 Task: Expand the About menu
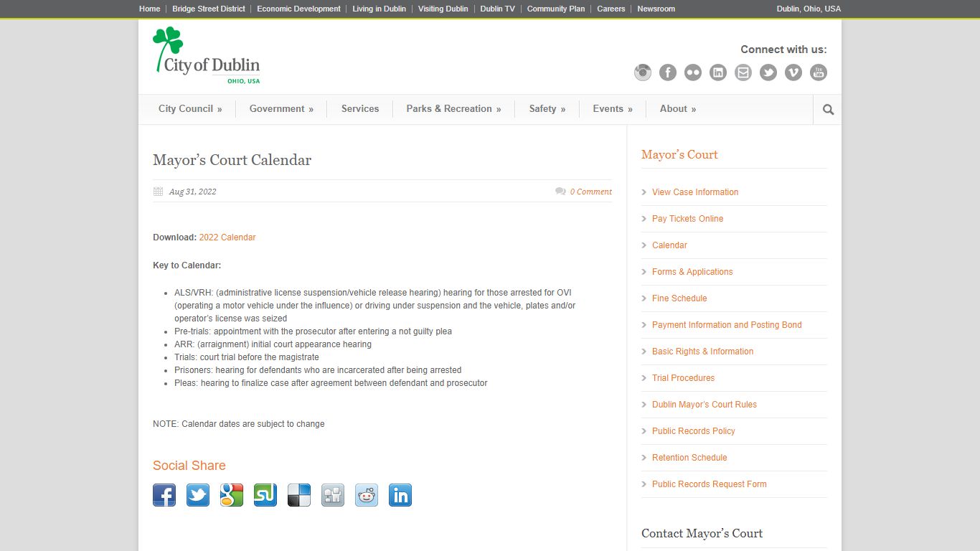click(x=678, y=109)
